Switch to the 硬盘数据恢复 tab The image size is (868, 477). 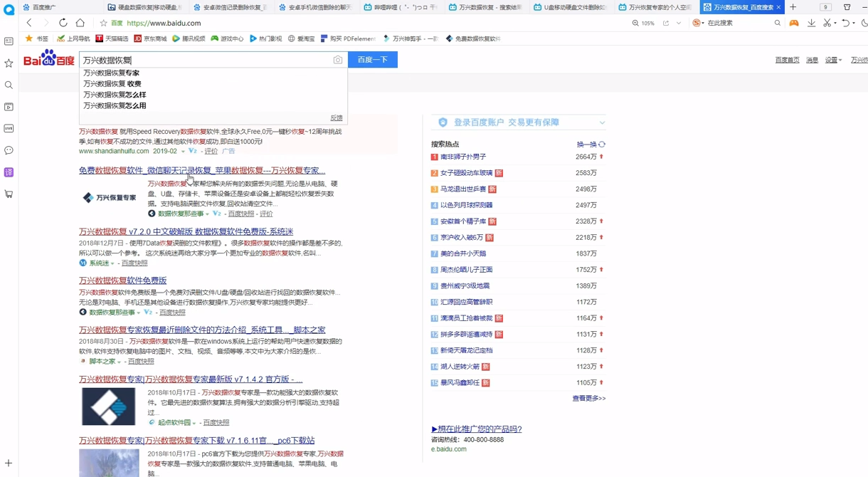(x=144, y=7)
